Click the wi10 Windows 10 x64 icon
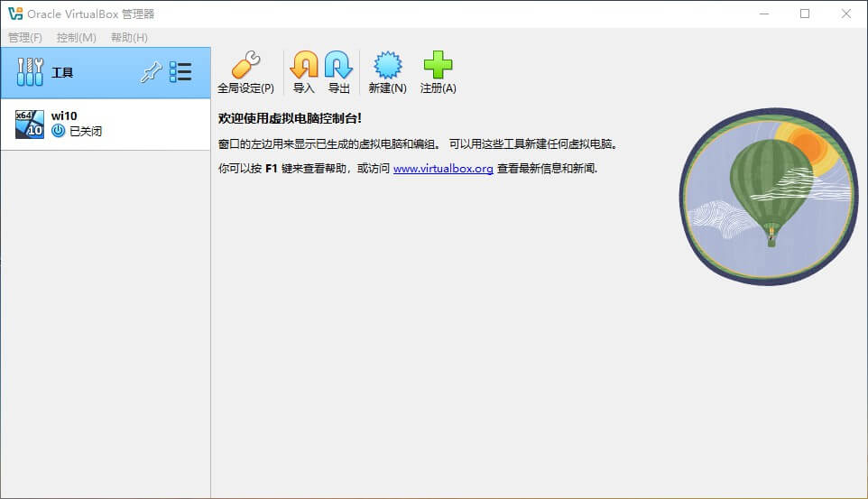The width and height of the screenshot is (868, 499). (30, 124)
